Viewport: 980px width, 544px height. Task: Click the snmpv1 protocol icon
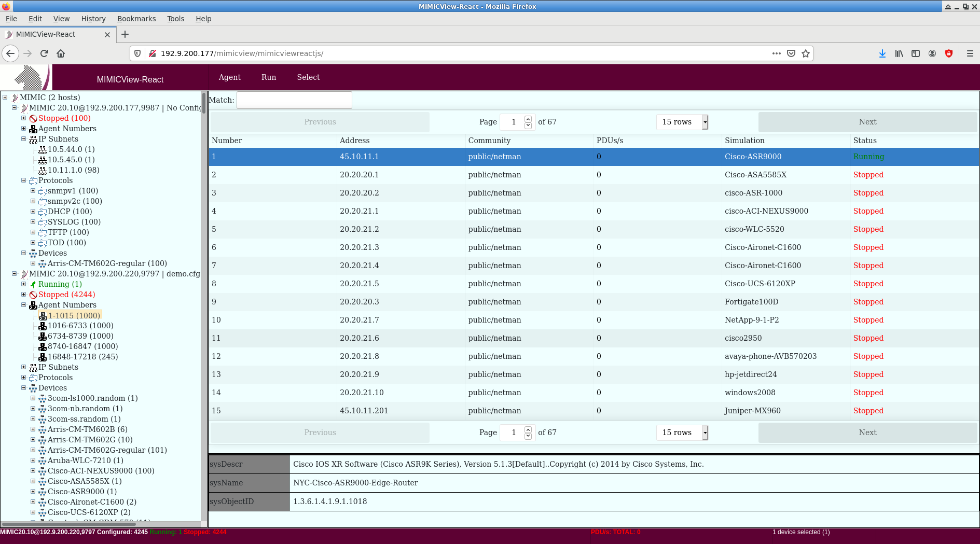43,191
